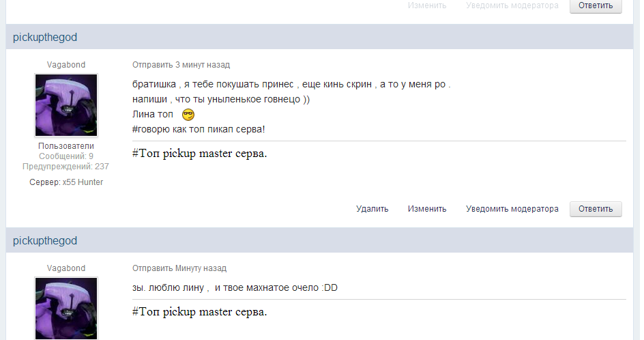This screenshot has width=644, height=340.
Task: Click the Отправить 3 минут назад timestamp
Action: coord(181,65)
